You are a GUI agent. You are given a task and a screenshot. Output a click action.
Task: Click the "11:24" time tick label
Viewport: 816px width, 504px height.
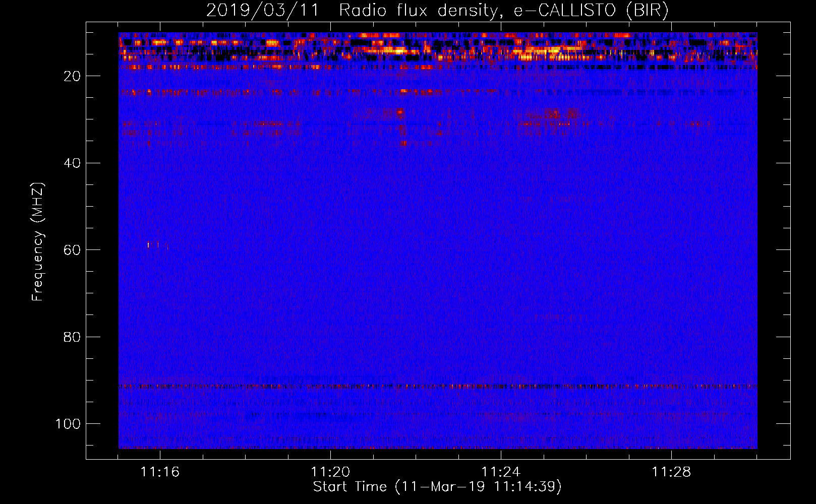pos(501,472)
